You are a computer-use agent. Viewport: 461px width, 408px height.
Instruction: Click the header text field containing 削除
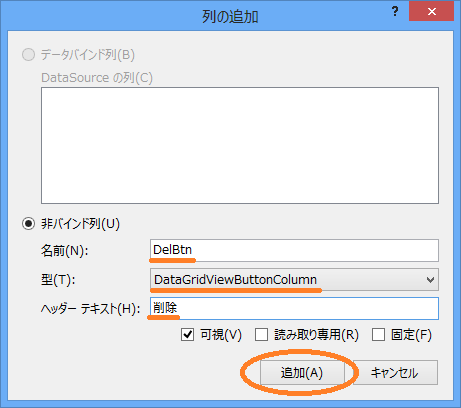(x=294, y=308)
